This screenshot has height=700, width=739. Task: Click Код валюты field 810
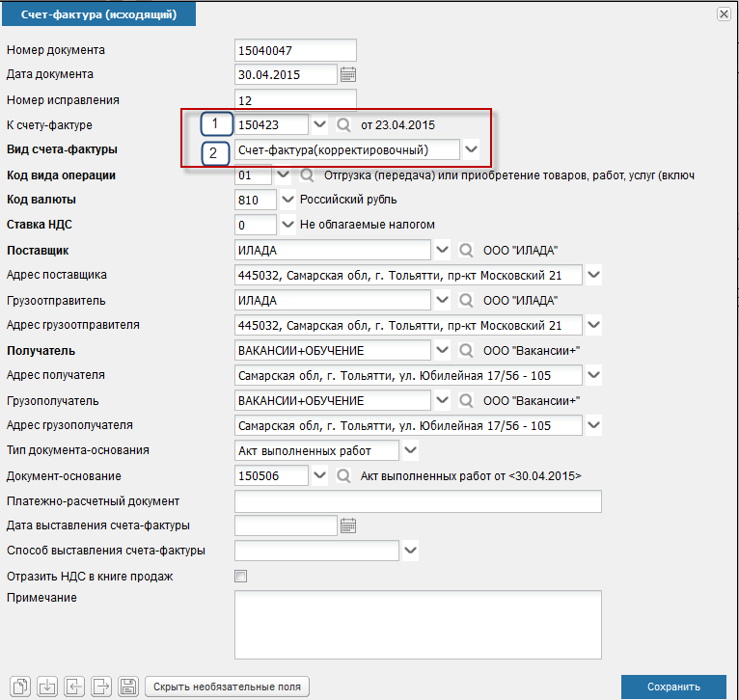tap(256, 200)
